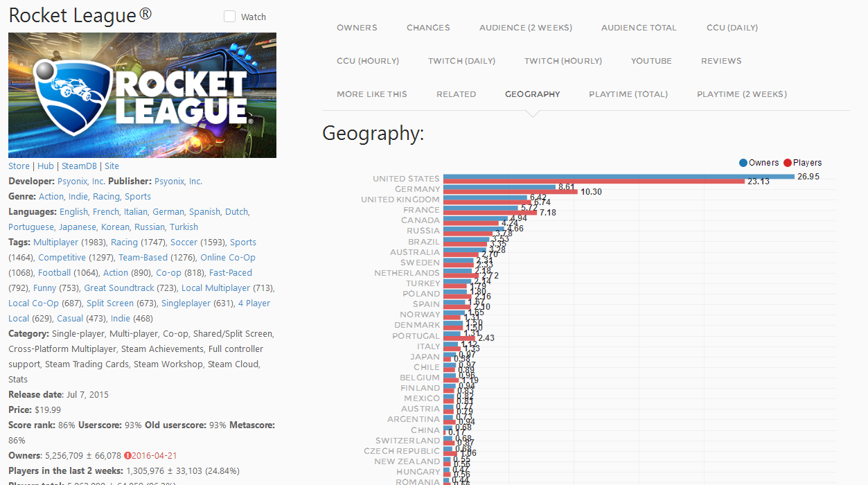Open the Racing genre link
868x485 pixels.
106,197
